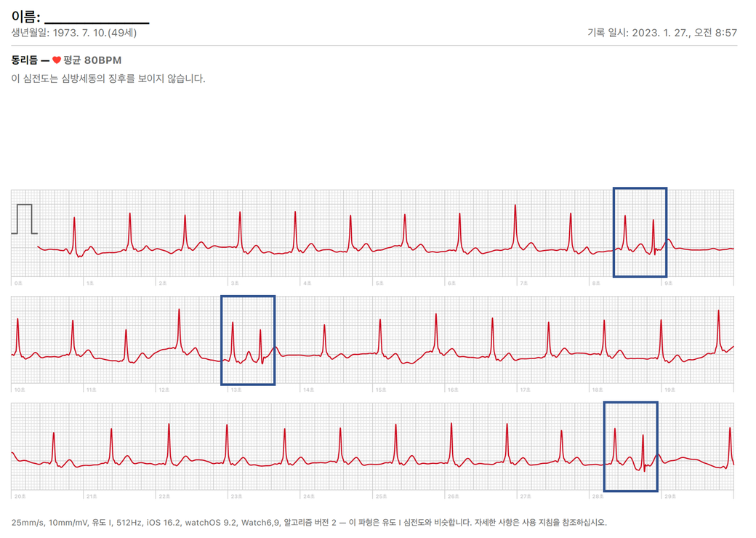This screenshot has height=538, width=756.
Task: Click the 동리듬 rhythm heading
Action: pyautogui.click(x=25, y=60)
